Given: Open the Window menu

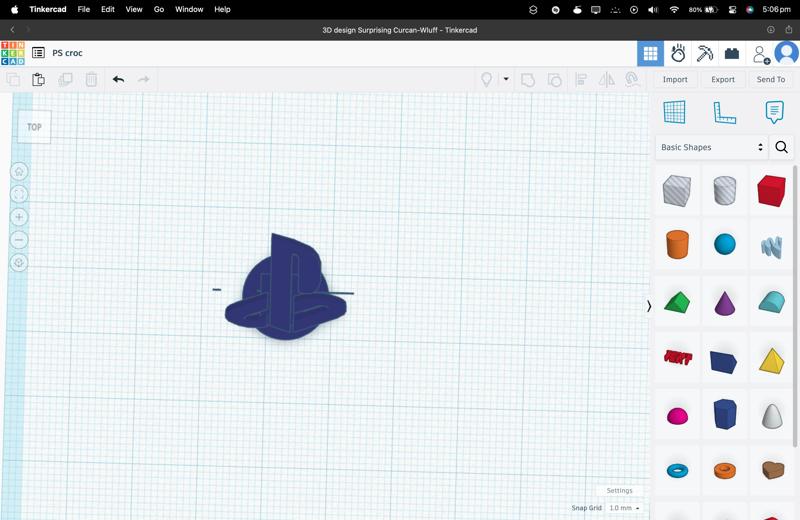Looking at the screenshot, I should point(189,9).
